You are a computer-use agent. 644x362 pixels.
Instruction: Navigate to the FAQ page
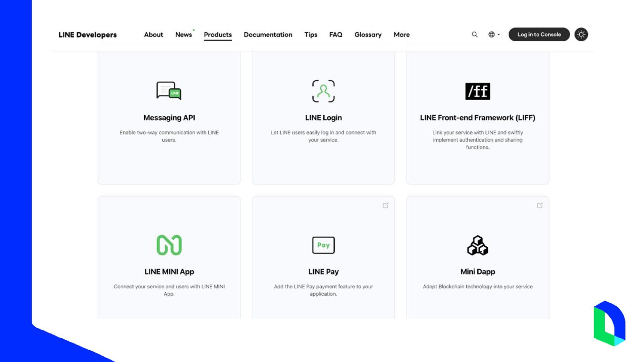point(336,35)
